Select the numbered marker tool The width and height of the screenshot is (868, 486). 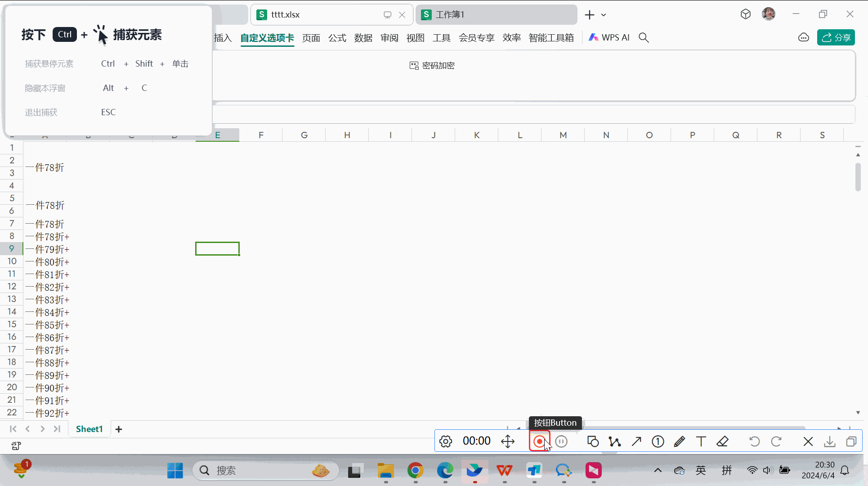click(658, 441)
